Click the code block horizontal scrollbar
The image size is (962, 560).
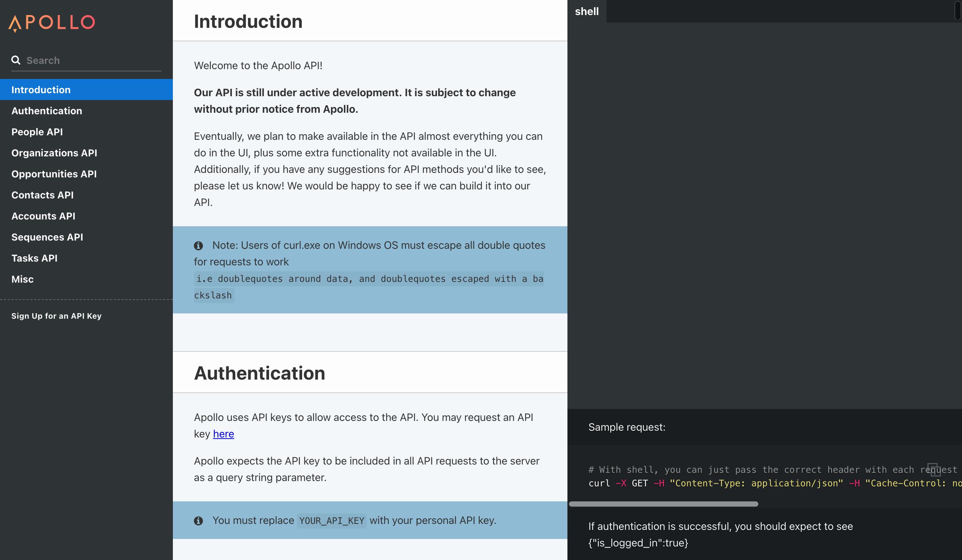[663, 504]
